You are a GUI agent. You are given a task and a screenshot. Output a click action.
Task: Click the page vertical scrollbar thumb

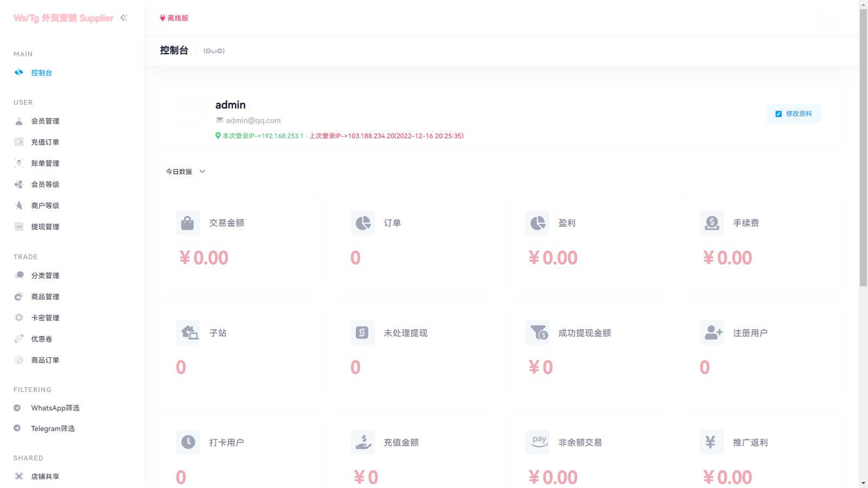tap(864, 147)
